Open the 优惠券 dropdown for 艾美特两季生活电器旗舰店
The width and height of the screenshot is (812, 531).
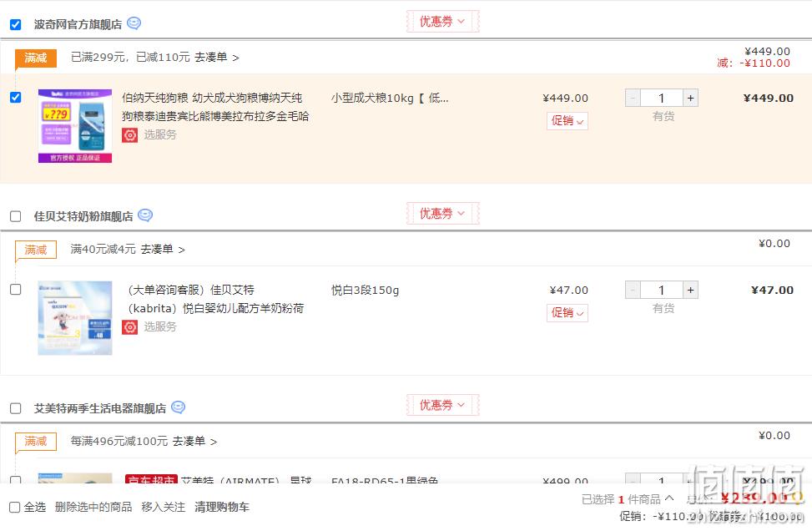[442, 405]
